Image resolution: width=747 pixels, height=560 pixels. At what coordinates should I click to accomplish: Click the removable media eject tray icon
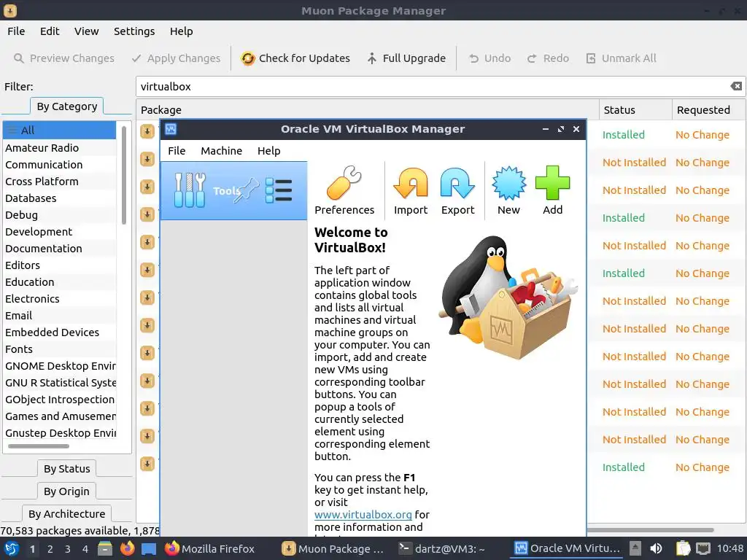click(x=635, y=548)
